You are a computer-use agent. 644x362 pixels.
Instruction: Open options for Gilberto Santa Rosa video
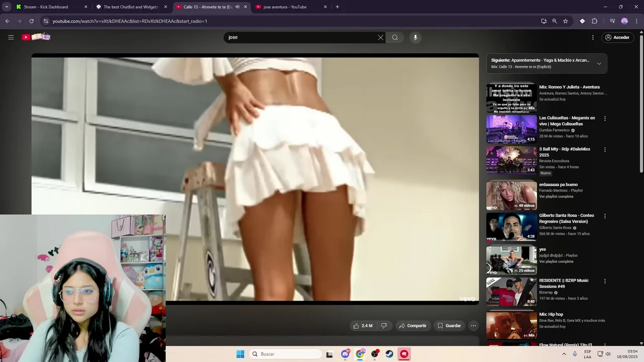tap(605, 216)
